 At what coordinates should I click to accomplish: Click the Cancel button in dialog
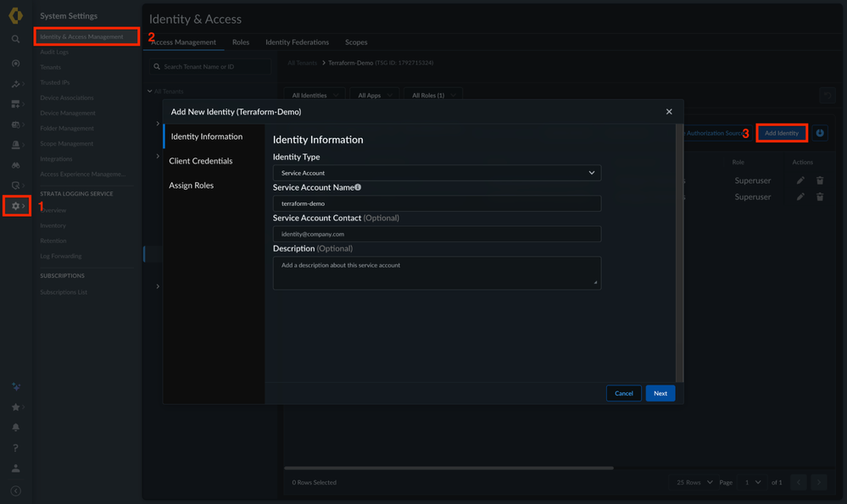point(624,393)
